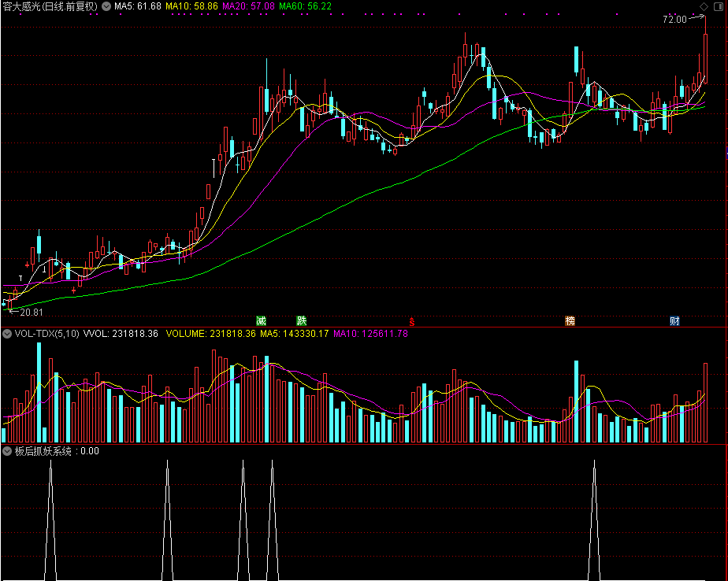Click the 榜 ranking event marker
The height and width of the screenshot is (581, 728).
point(570,320)
